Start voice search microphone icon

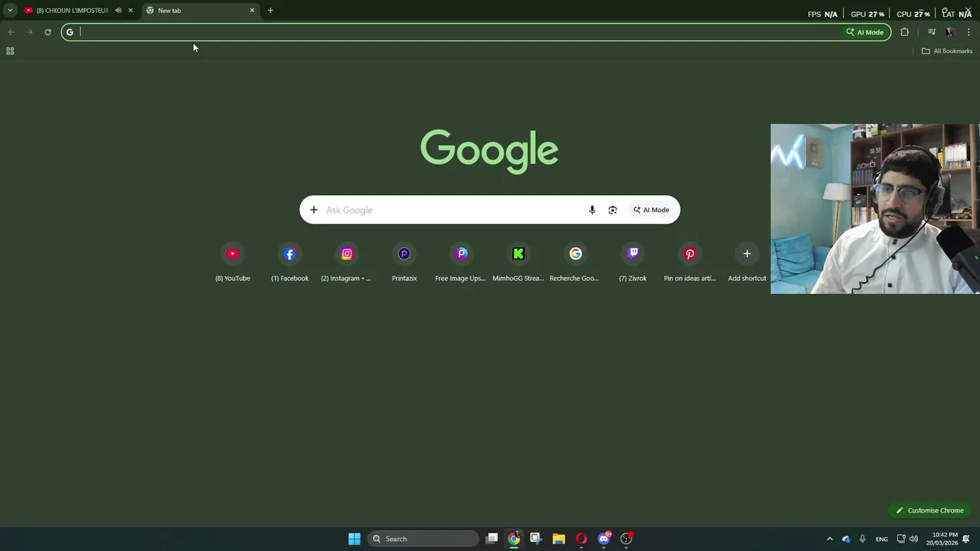pyautogui.click(x=592, y=210)
